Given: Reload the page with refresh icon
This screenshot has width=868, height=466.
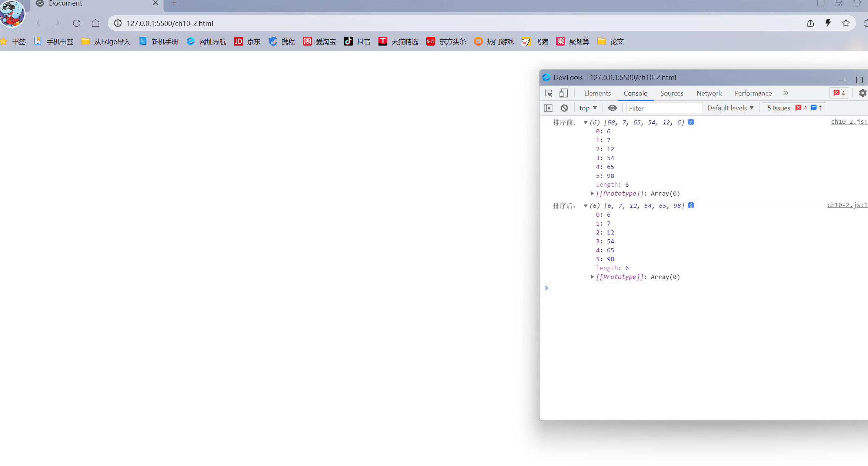Looking at the screenshot, I should (77, 23).
